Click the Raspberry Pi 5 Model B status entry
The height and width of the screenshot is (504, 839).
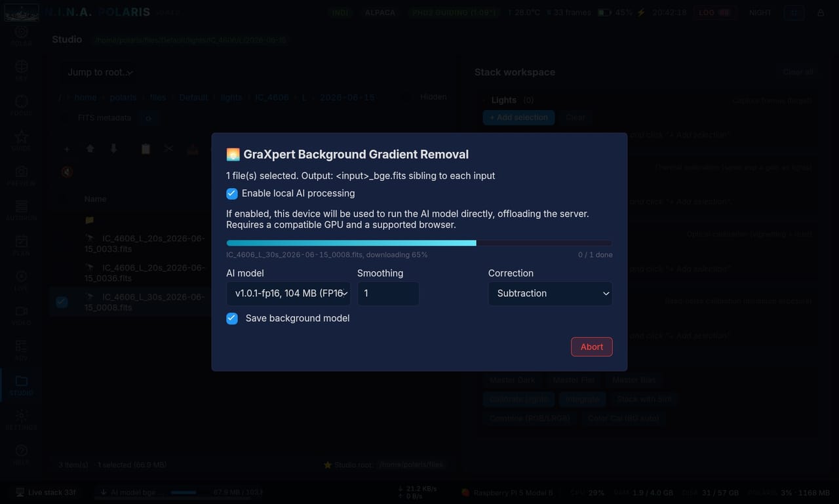(506, 492)
